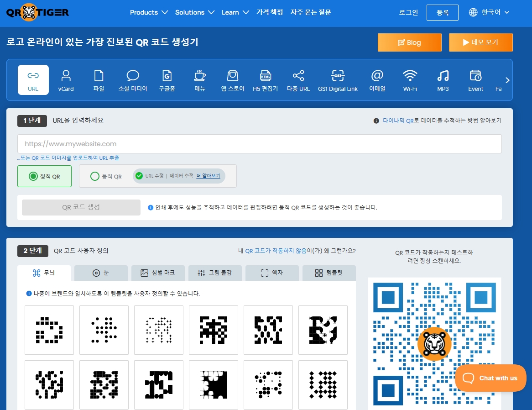
Task: Select the MP3 QR type
Action: [x=443, y=80]
